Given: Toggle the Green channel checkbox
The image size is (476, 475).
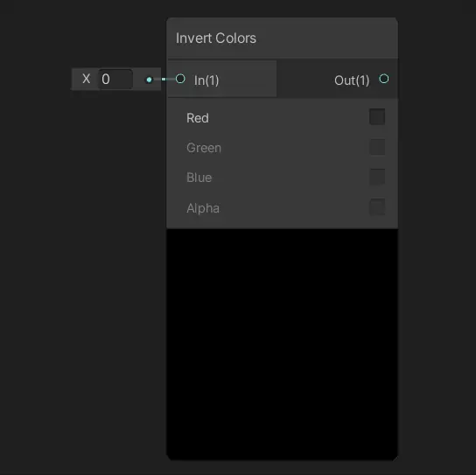Looking at the screenshot, I should tap(377, 147).
